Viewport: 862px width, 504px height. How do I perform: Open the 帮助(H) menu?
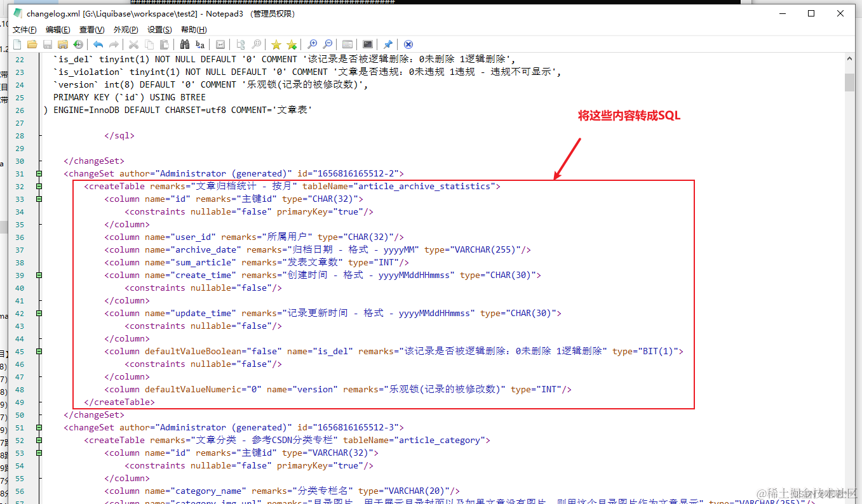(194, 29)
